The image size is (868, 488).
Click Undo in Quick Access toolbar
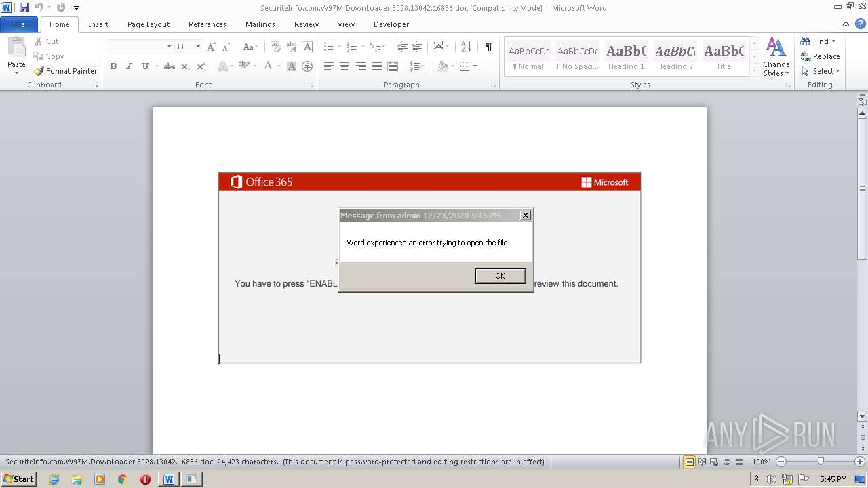[x=39, y=7]
